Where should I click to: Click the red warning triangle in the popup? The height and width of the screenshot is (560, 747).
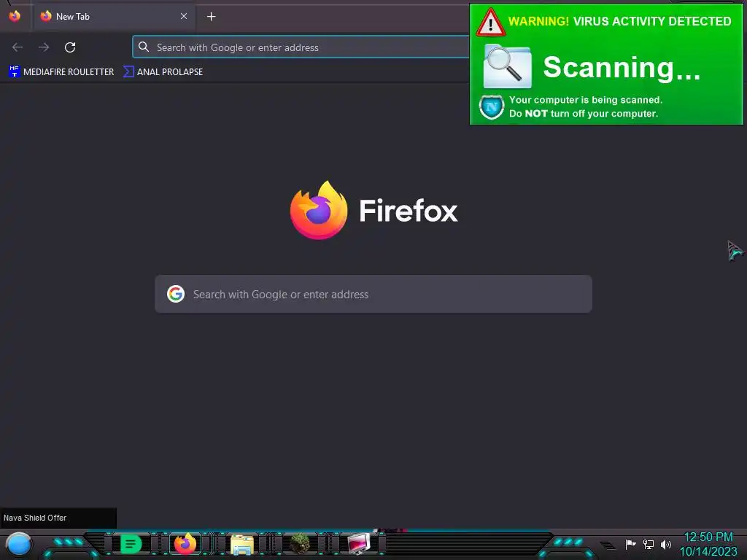coord(491,23)
